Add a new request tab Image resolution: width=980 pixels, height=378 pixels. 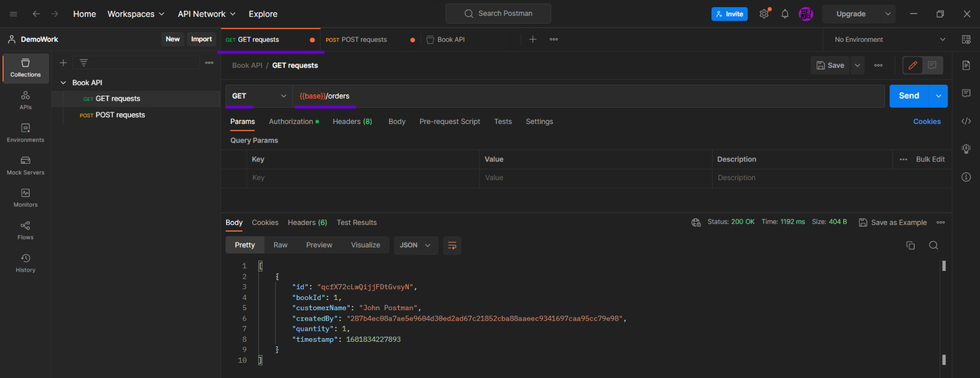tap(533, 39)
